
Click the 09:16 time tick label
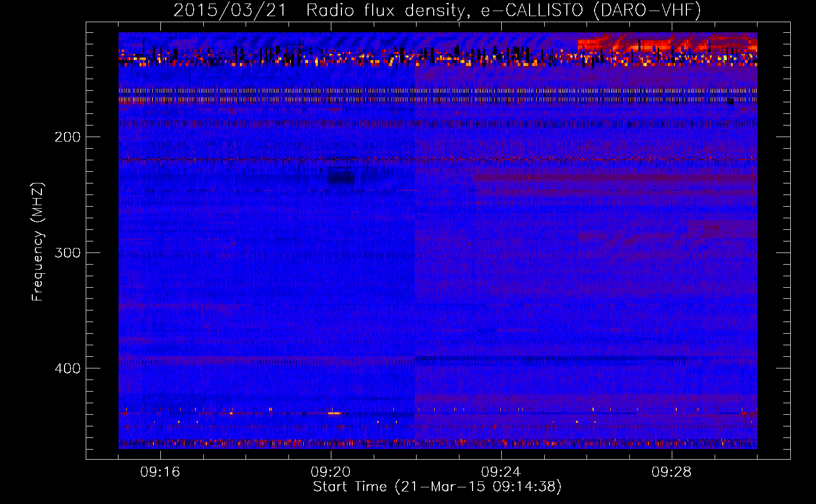pos(160,472)
